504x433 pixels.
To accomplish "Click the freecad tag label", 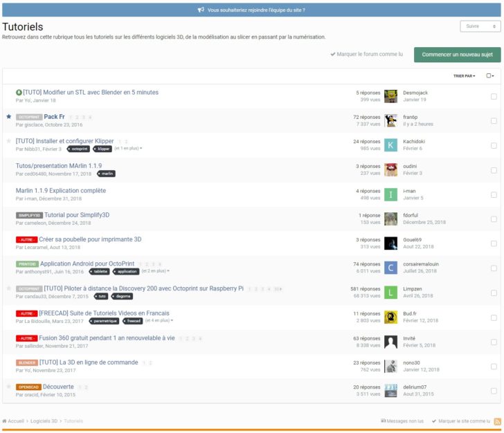I will tap(133, 321).
